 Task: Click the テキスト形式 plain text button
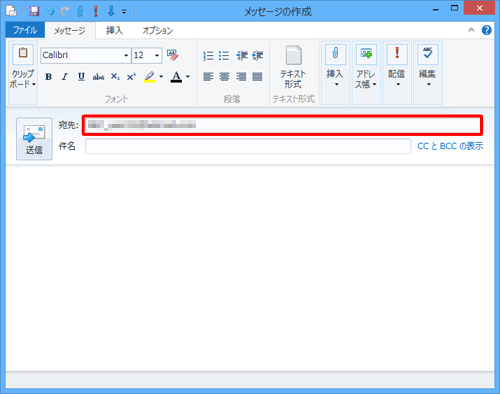tap(293, 67)
